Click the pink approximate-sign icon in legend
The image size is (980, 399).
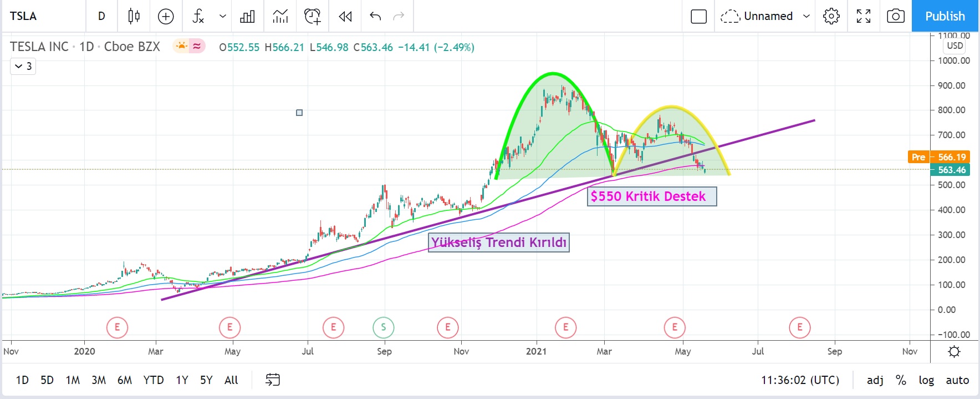[197, 46]
